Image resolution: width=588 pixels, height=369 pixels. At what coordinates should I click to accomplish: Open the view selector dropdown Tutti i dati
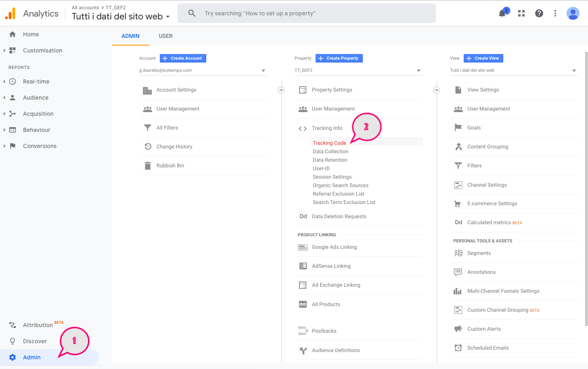pyautogui.click(x=514, y=71)
